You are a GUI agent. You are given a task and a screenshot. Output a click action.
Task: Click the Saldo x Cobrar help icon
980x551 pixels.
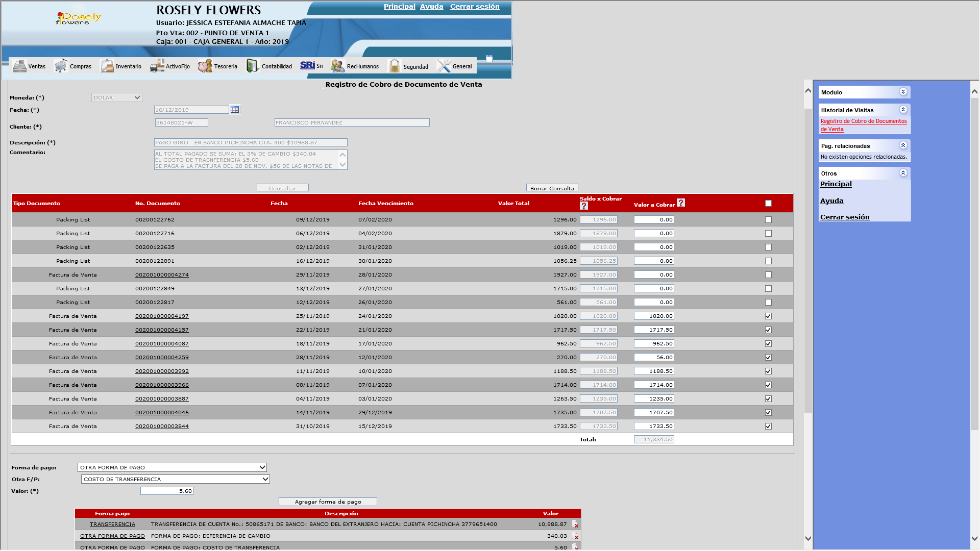(x=584, y=206)
